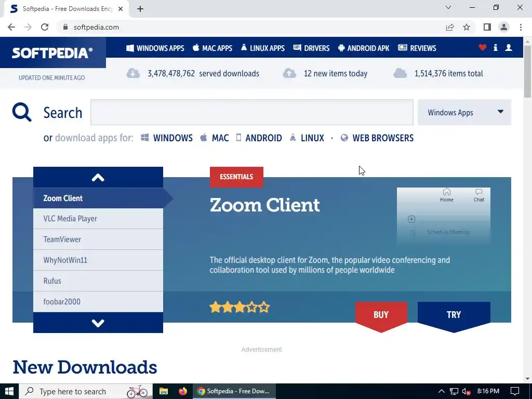Select WhyNotWin11 in the list

(98, 260)
